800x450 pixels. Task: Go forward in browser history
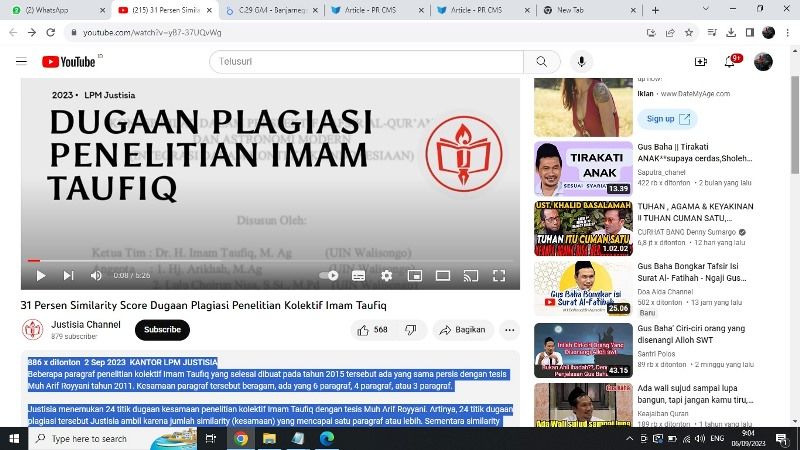(x=32, y=32)
